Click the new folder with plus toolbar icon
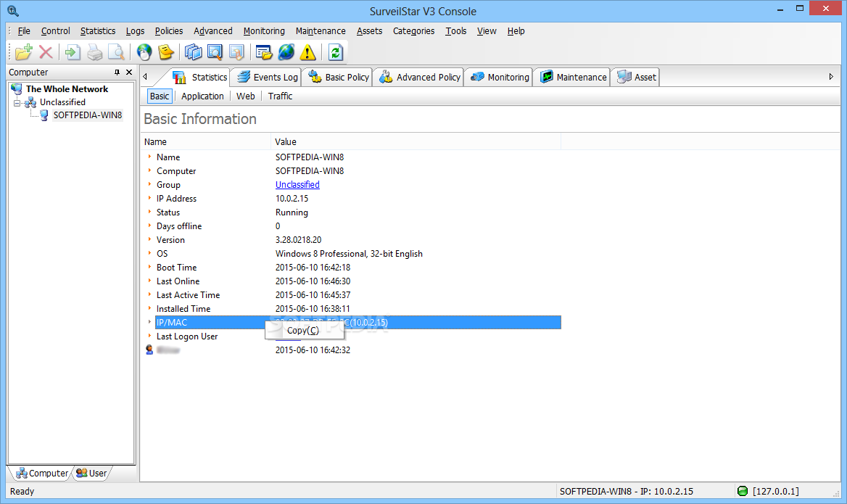 coord(24,52)
